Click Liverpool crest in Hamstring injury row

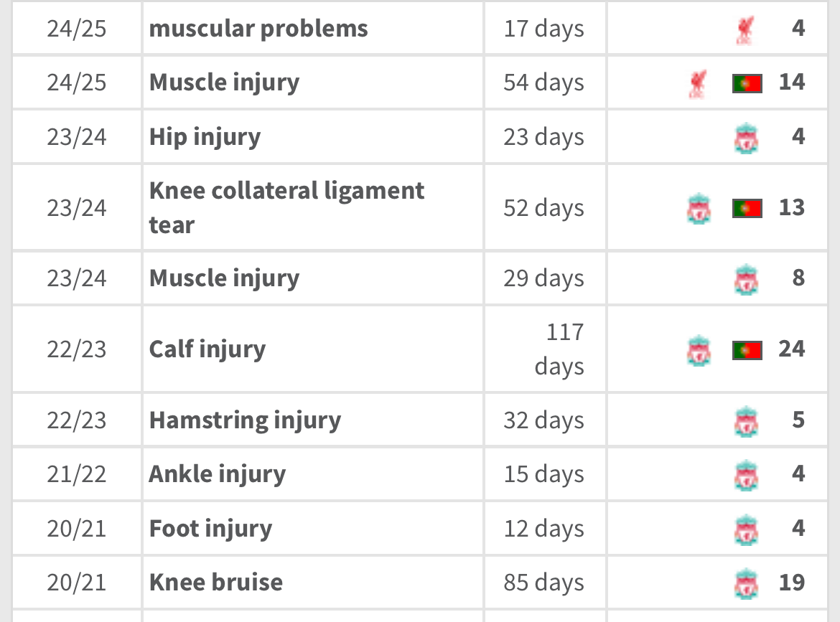coord(746,422)
